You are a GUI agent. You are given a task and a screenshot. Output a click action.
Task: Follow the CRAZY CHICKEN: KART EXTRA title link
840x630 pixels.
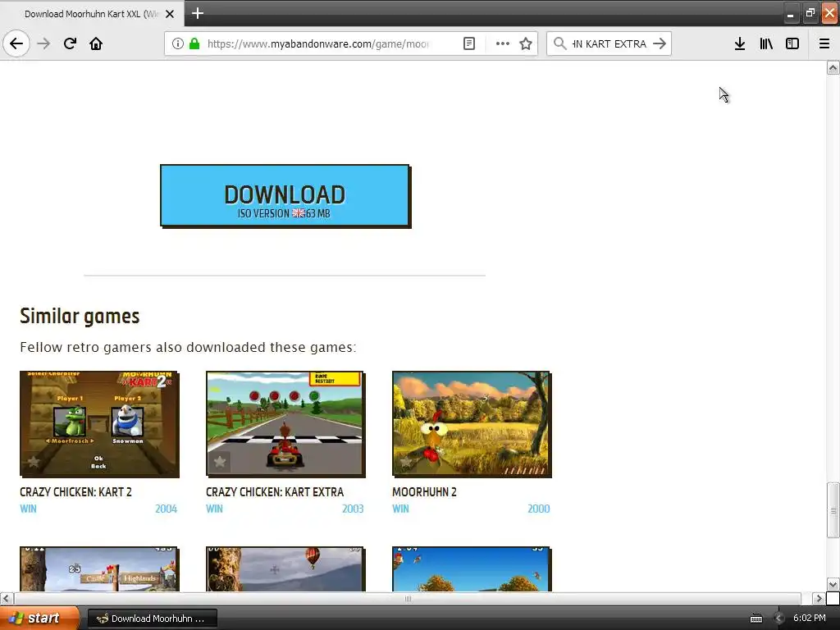(x=275, y=492)
